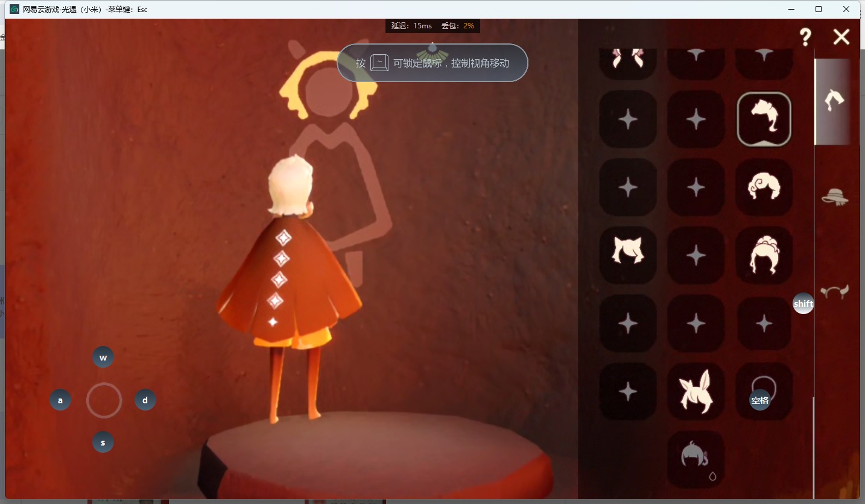Tap the A virtual key
The width and height of the screenshot is (865, 504).
[60, 400]
